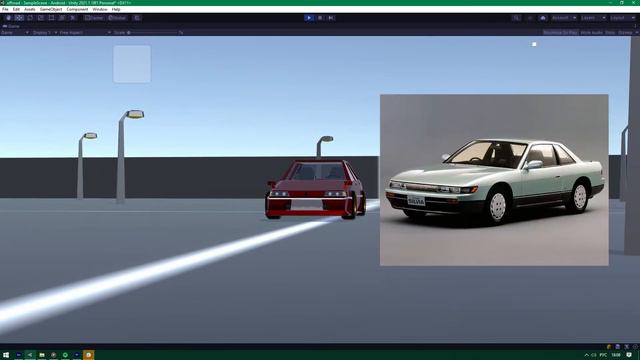Tap the translucent square button in game view
640x360 pixels.
click(x=132, y=64)
